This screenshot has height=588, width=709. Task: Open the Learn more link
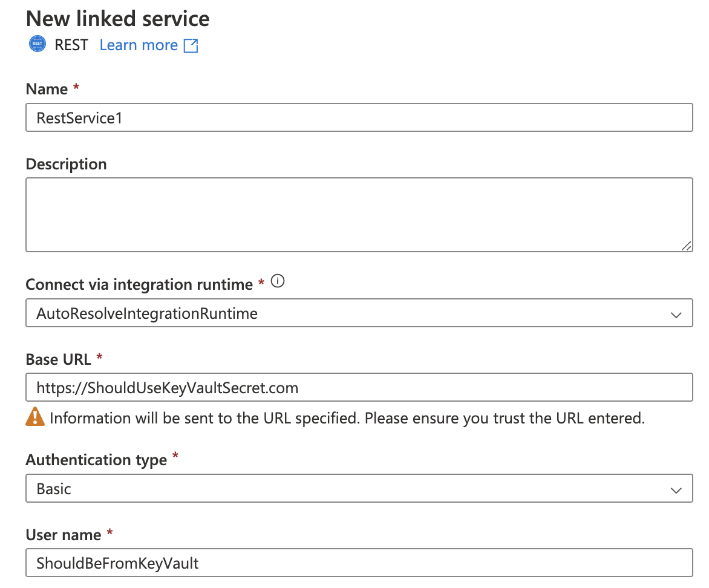[139, 45]
